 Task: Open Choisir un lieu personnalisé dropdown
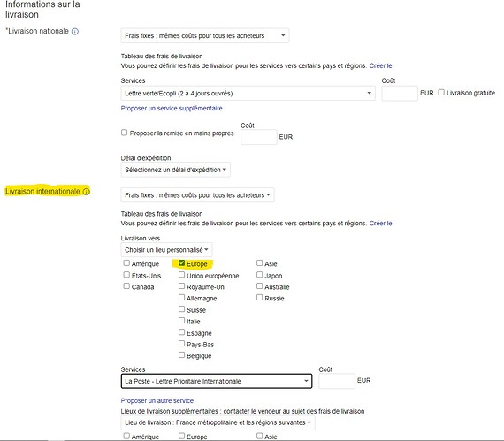click(x=166, y=249)
